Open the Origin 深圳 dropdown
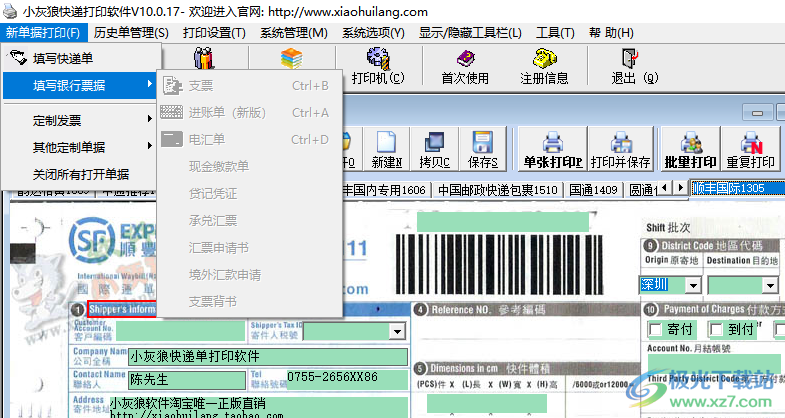 tap(693, 285)
